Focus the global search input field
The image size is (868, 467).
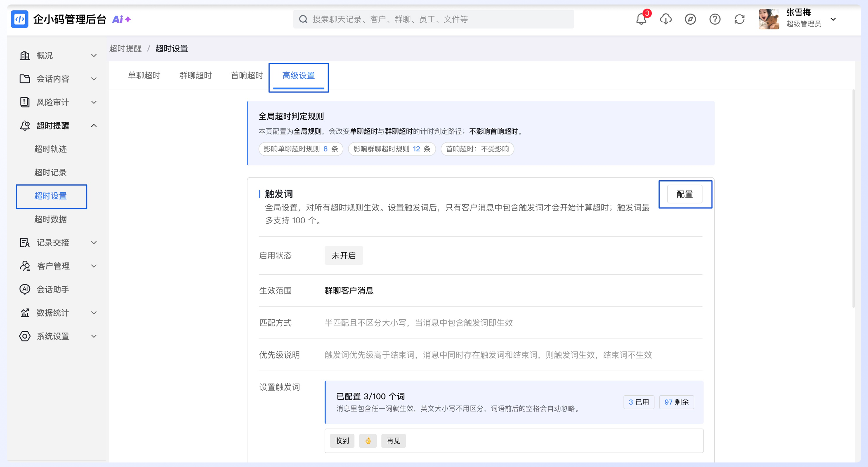(433, 19)
